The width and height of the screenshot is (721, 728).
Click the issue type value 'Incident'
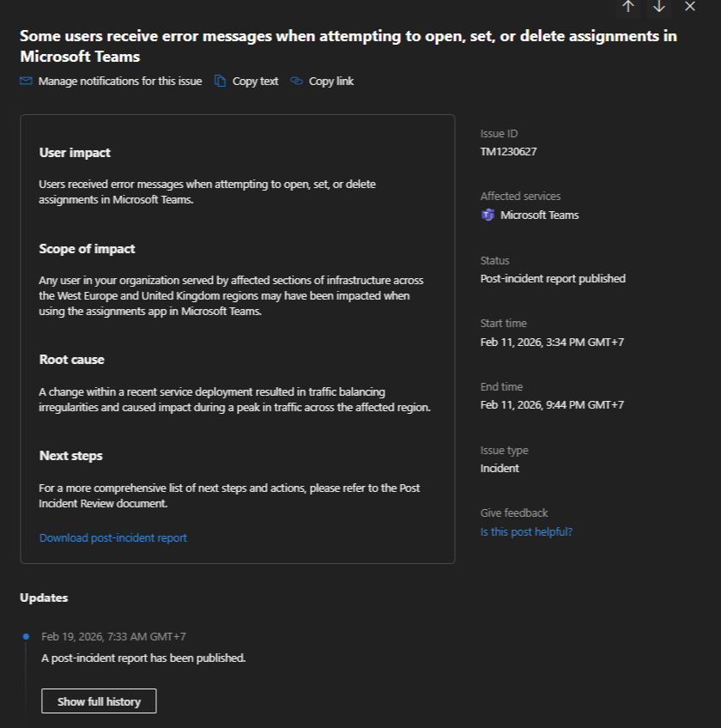[x=500, y=468]
